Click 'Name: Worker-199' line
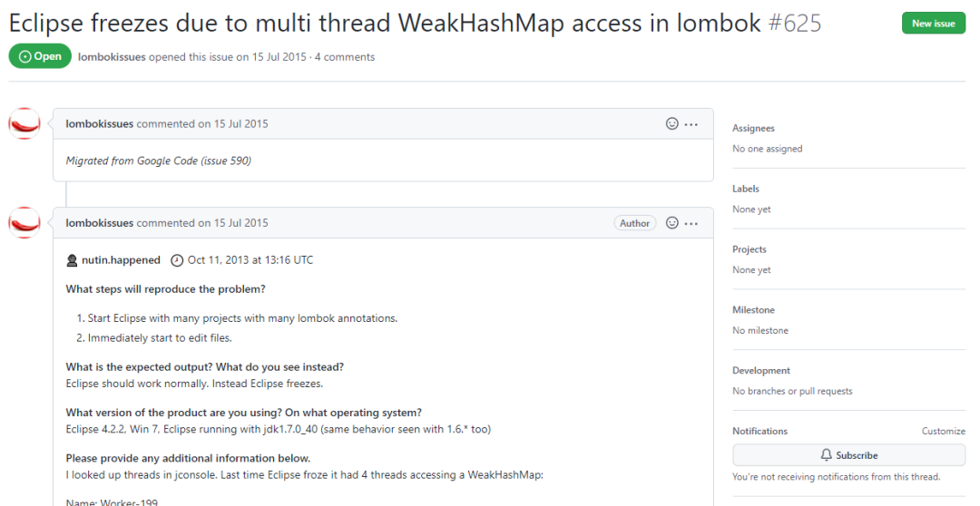Screen dimensions: 980x506 click(x=112, y=501)
